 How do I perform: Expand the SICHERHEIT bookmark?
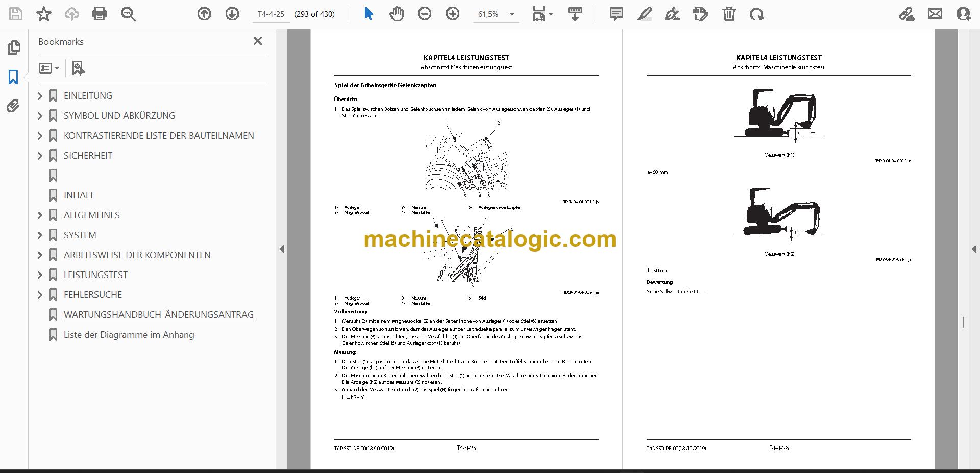(40, 156)
